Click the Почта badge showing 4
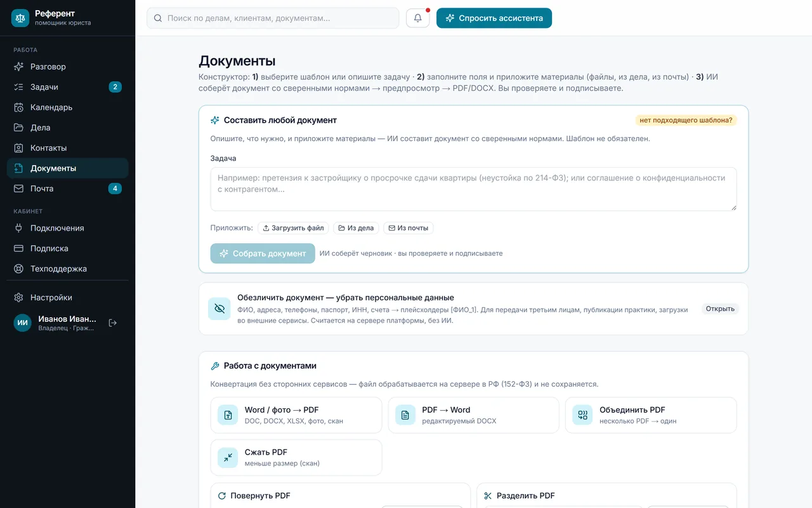812x508 pixels. point(115,189)
